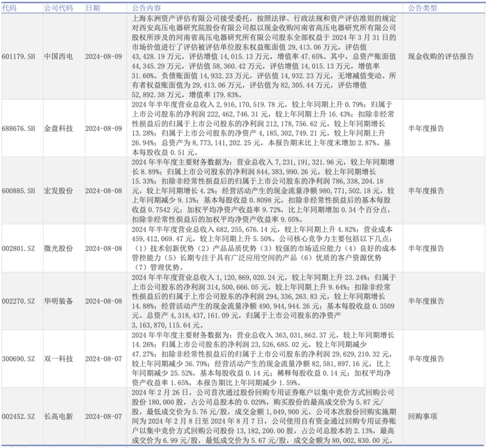Image resolution: width=488 pixels, height=448 pixels.
Task: Select stock code 600885.SH
Action: [19, 191]
